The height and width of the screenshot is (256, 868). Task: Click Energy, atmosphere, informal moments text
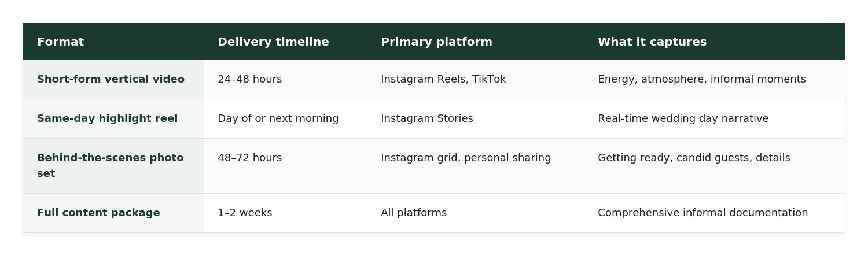coord(701,79)
